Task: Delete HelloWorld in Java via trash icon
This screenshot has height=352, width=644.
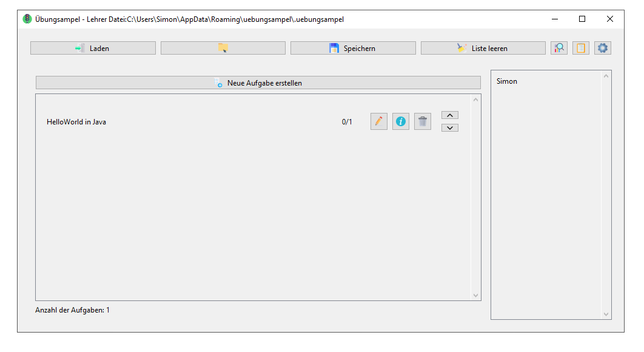Action: click(423, 121)
